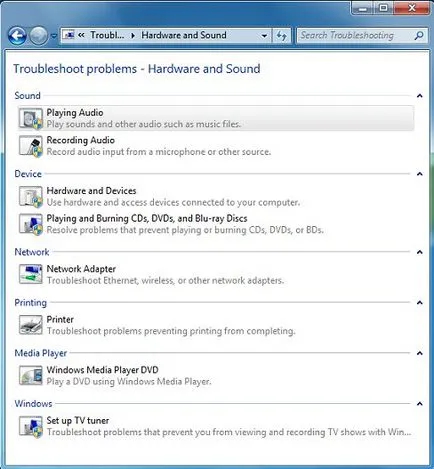This screenshot has width=434, height=469.
Task: Close the troubleshooting window
Action: 412,8
